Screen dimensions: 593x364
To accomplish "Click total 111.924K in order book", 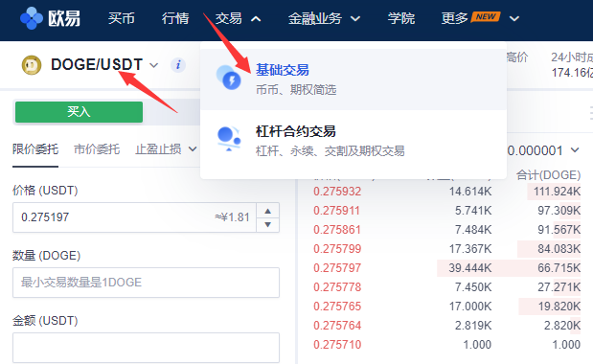I will click(557, 192).
